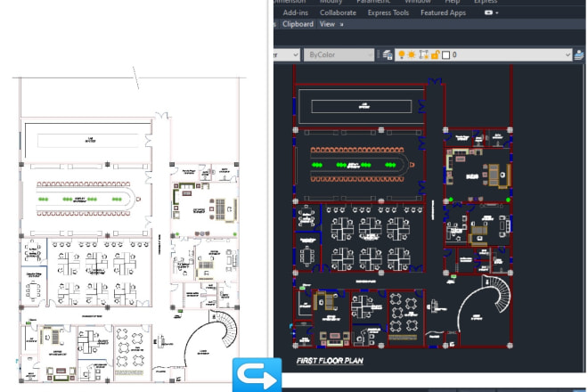This screenshot has width=588, height=392.
Task: Open the ByLayer dropdown left of ByColor
Action: pos(287,54)
